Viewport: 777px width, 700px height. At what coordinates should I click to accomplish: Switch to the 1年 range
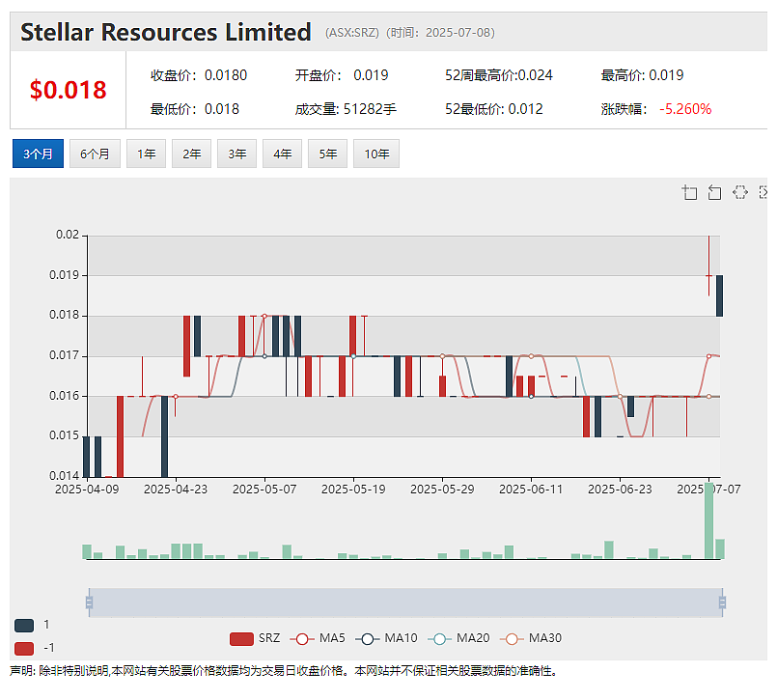coord(146,154)
